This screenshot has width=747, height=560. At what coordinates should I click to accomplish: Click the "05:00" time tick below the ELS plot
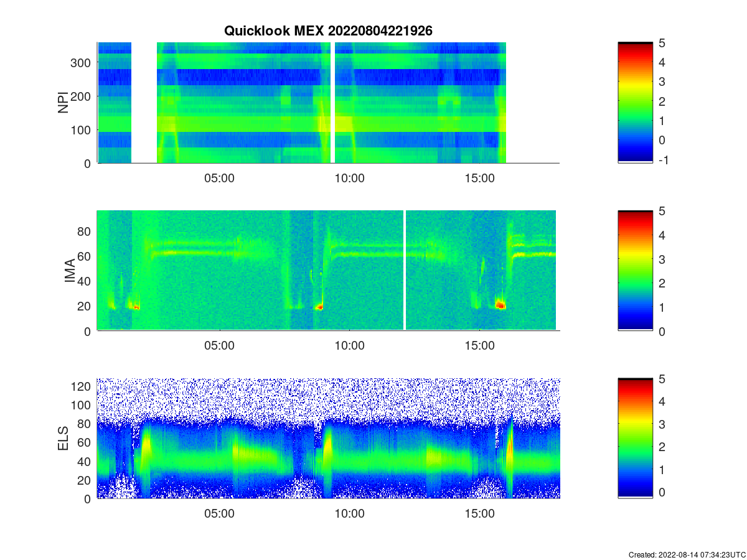tap(219, 514)
